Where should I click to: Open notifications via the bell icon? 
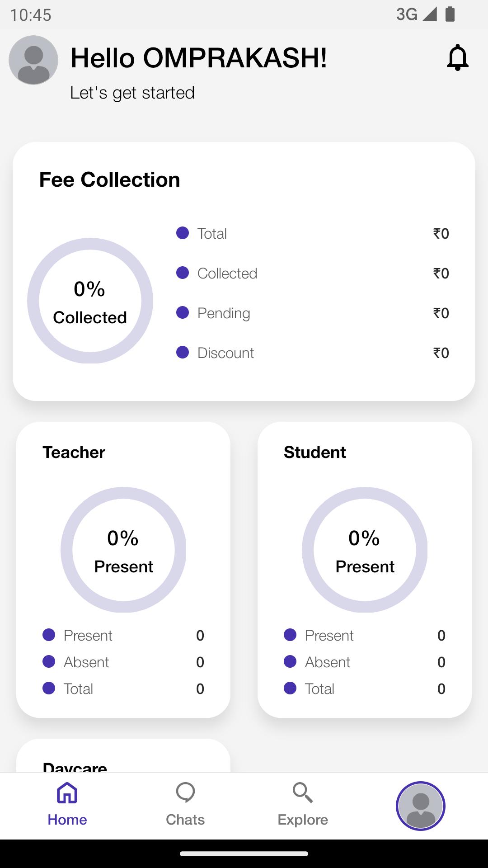pyautogui.click(x=458, y=57)
